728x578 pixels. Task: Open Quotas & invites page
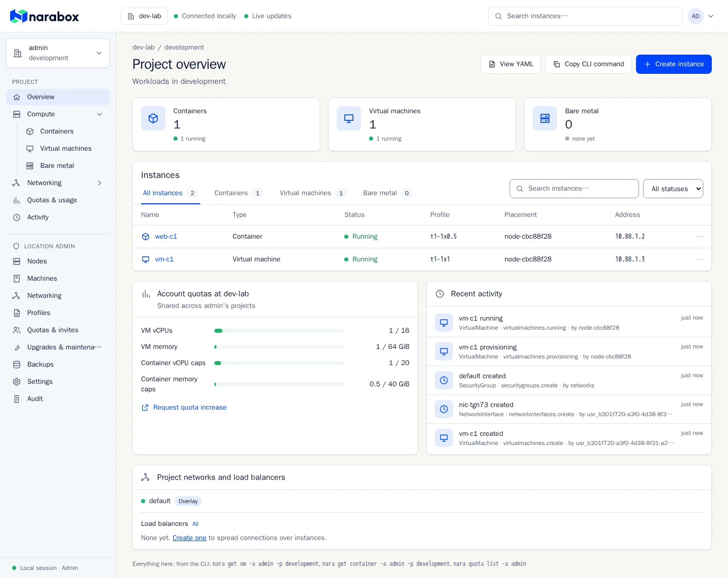pos(58,330)
